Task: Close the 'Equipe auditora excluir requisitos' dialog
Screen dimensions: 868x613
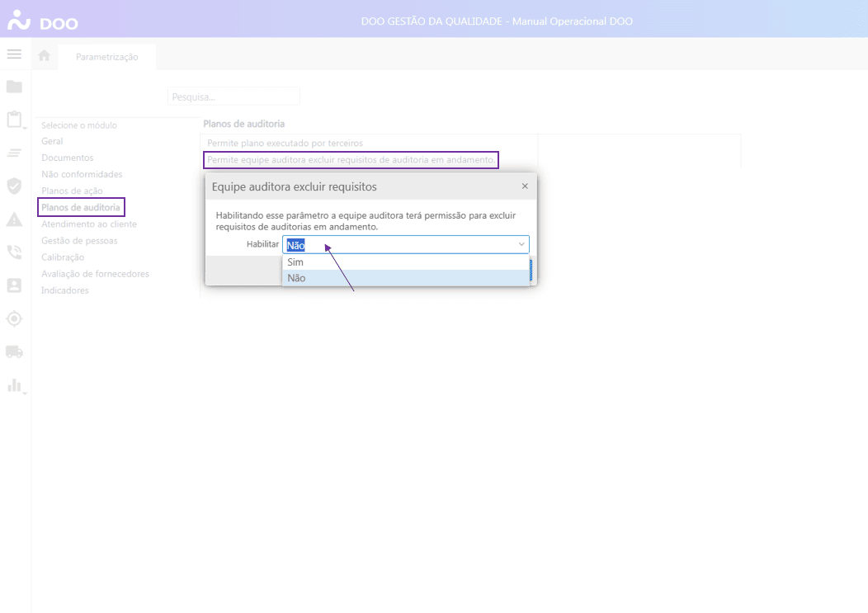Action: click(525, 186)
